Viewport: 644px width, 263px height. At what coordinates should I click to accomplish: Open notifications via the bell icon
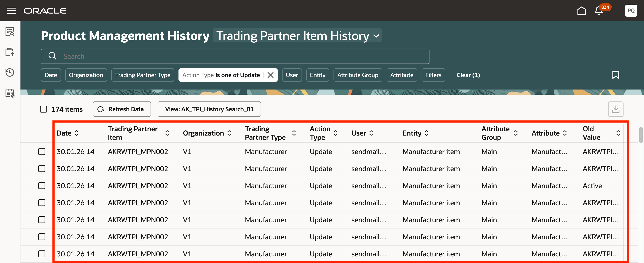pyautogui.click(x=598, y=10)
